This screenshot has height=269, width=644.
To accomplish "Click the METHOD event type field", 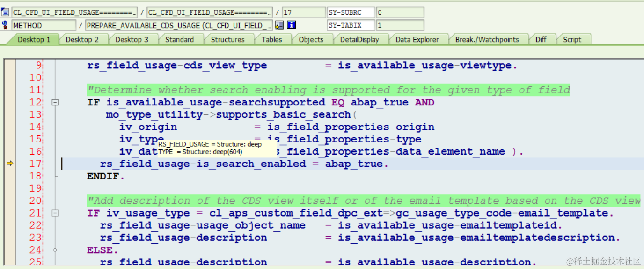I will click(x=44, y=25).
